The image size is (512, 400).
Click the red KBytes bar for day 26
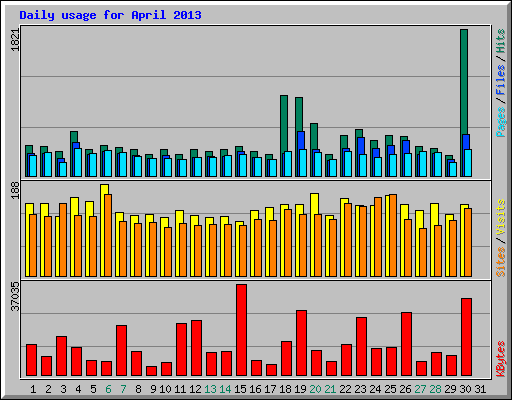(x=406, y=344)
